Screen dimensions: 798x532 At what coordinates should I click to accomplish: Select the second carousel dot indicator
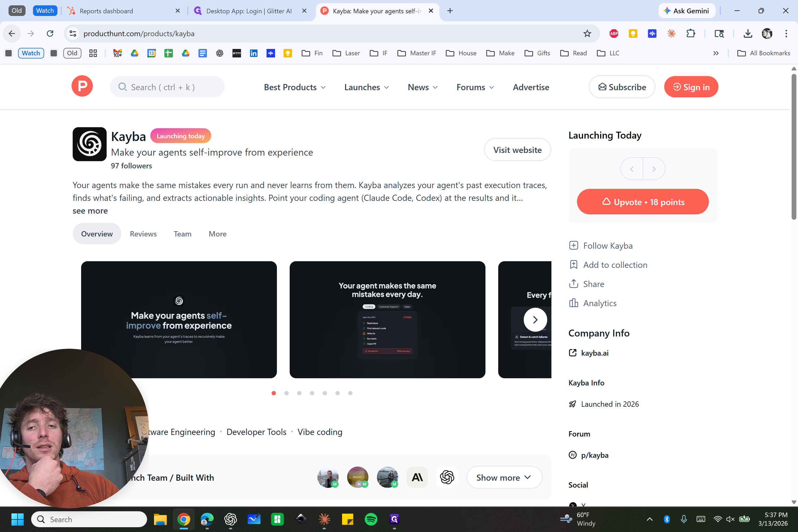point(286,393)
